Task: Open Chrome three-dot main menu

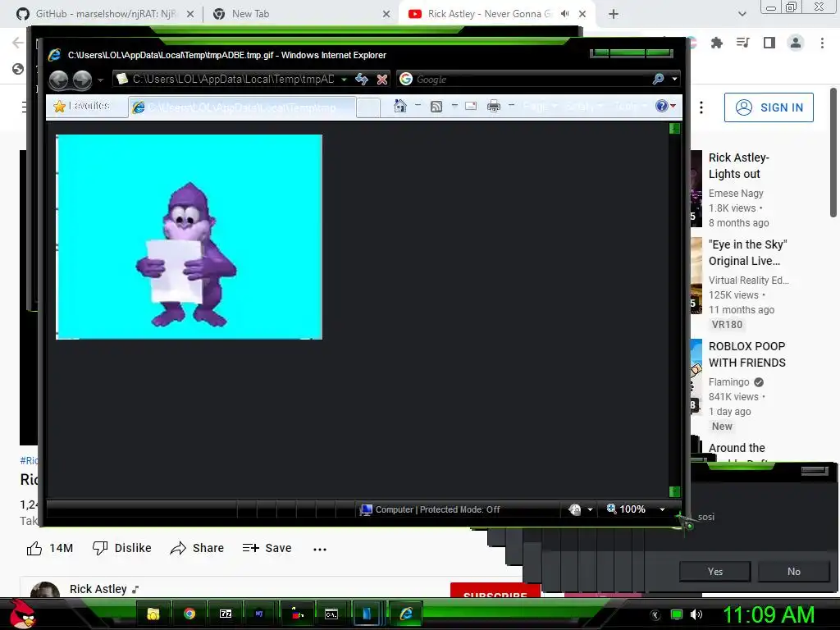Action: (x=822, y=43)
